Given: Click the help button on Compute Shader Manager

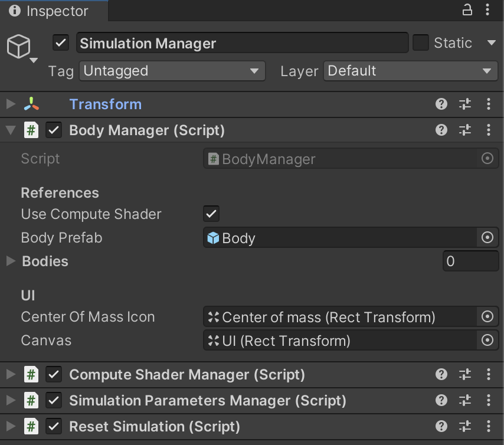Looking at the screenshot, I should coord(441,375).
